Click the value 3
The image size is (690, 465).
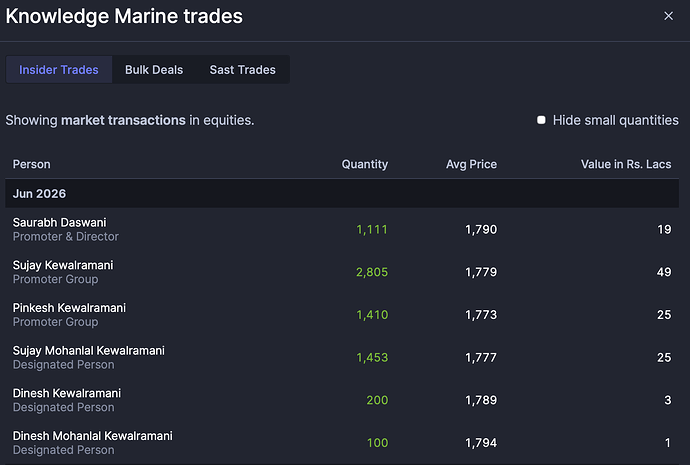click(668, 400)
